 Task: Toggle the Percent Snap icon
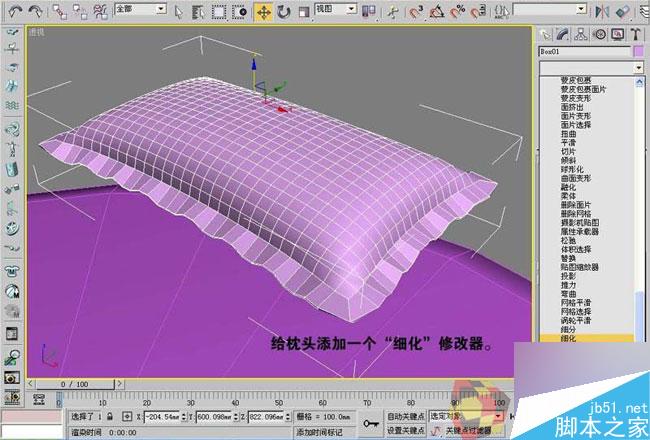click(x=458, y=12)
